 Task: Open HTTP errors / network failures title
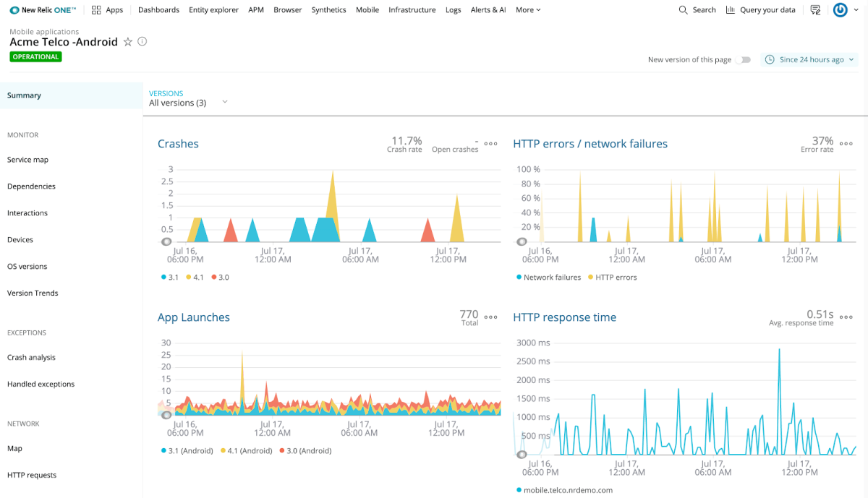(x=590, y=144)
